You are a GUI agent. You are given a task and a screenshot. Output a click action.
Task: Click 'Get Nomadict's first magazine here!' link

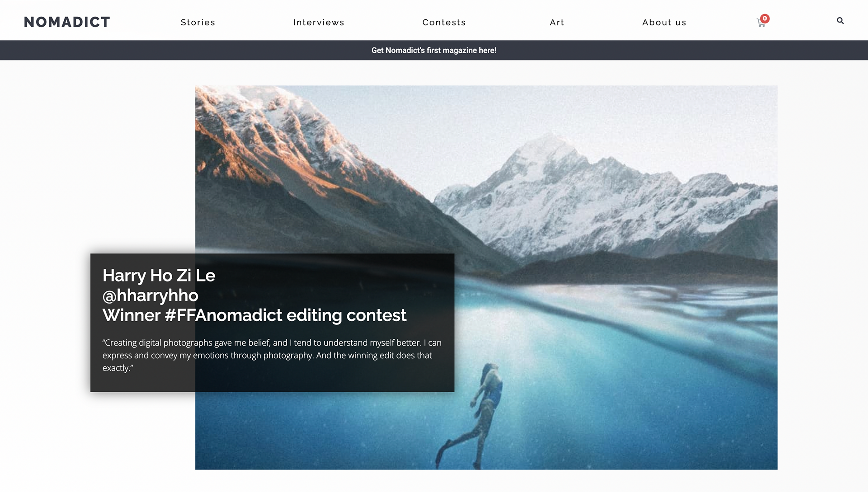pyautogui.click(x=434, y=50)
